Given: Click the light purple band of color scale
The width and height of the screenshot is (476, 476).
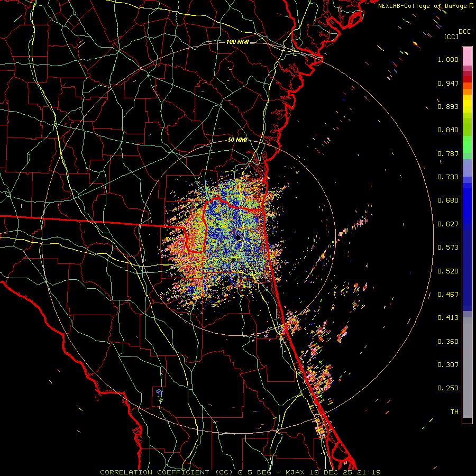Looking at the screenshot, I should [x=467, y=168].
